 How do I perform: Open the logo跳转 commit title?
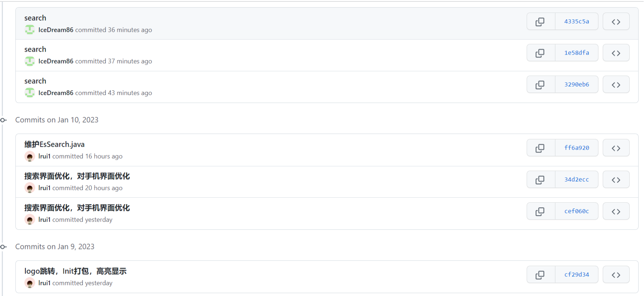(75, 271)
